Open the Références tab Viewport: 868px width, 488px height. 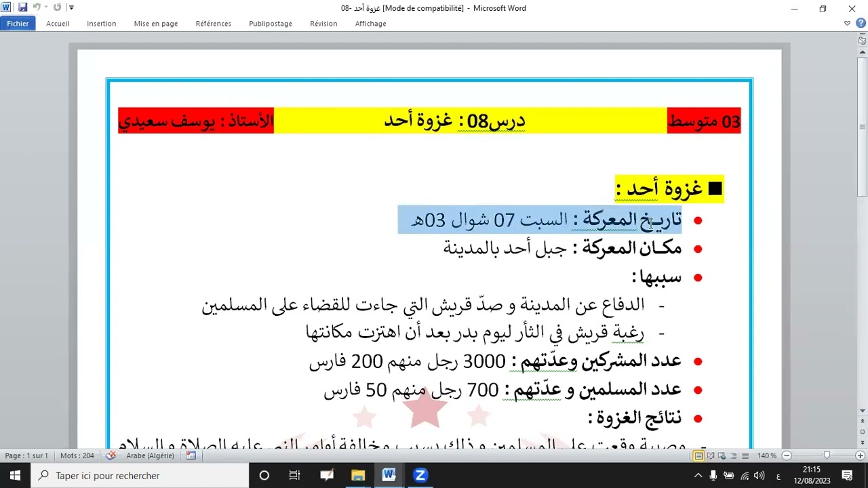pyautogui.click(x=214, y=23)
